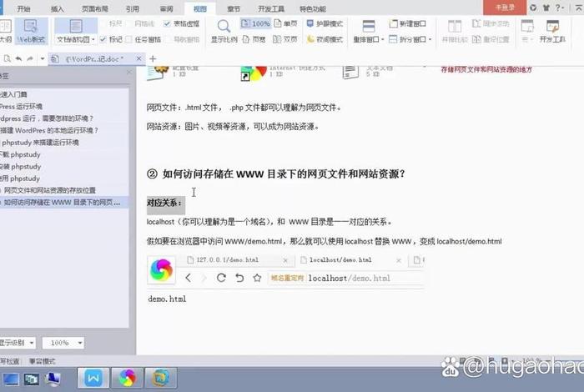Enable 夜间模式 night mode

coord(325,39)
